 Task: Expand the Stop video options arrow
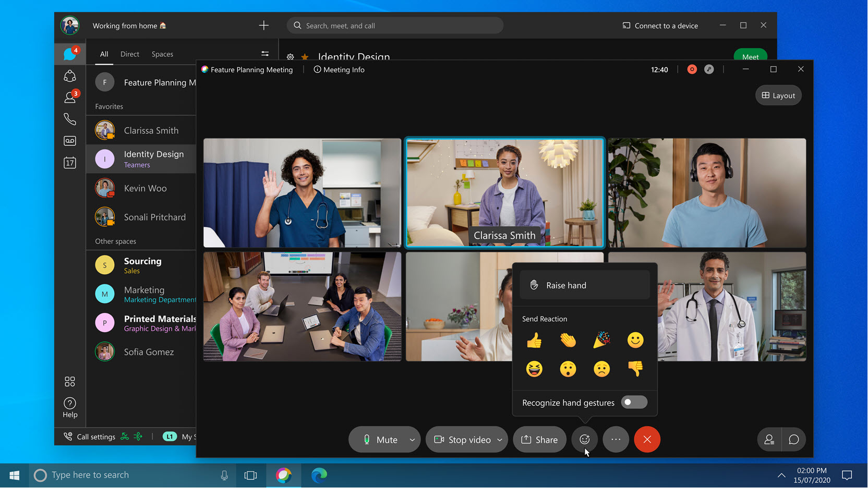[500, 440]
